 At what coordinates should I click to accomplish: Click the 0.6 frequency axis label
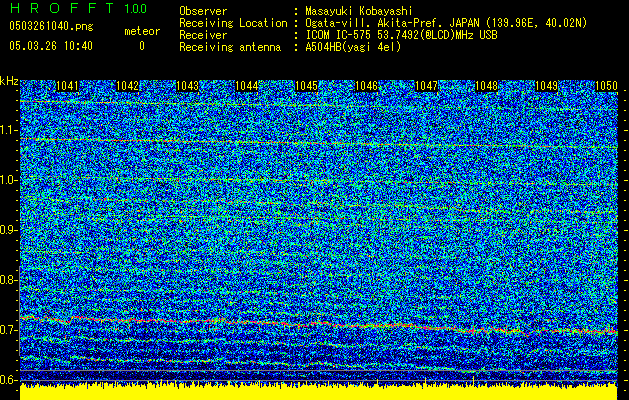tap(9, 380)
